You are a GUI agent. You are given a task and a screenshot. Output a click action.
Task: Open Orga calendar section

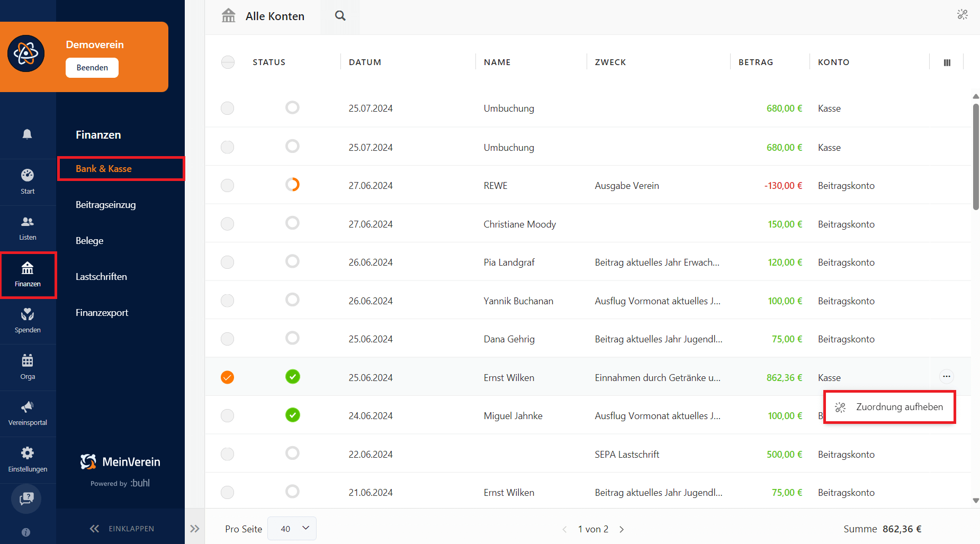coord(28,367)
